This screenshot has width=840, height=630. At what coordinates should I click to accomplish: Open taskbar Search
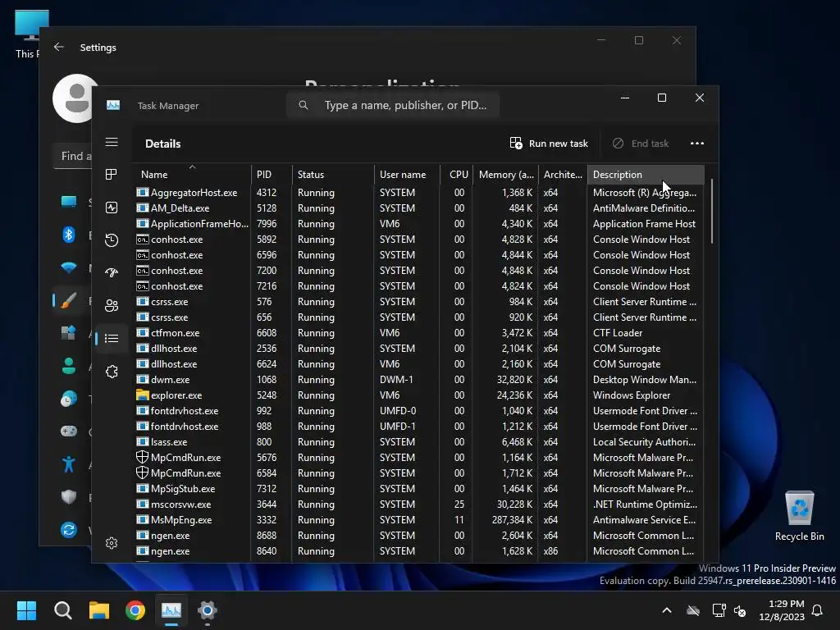[62, 610]
